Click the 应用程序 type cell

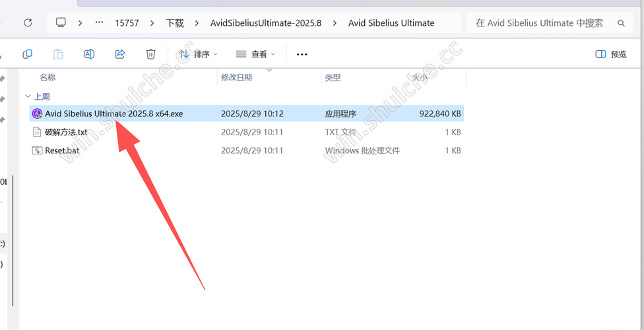coord(340,114)
